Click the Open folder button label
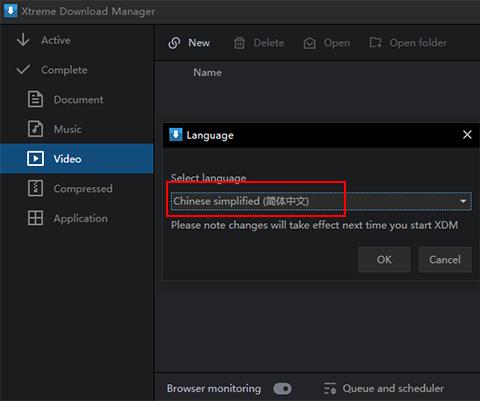480x401 pixels. click(418, 43)
